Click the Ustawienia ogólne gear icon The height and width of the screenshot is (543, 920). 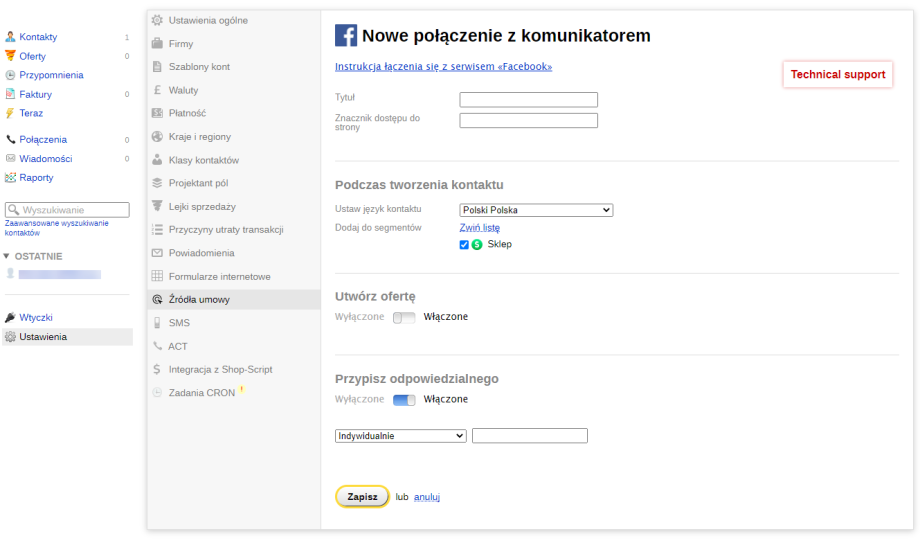[157, 20]
